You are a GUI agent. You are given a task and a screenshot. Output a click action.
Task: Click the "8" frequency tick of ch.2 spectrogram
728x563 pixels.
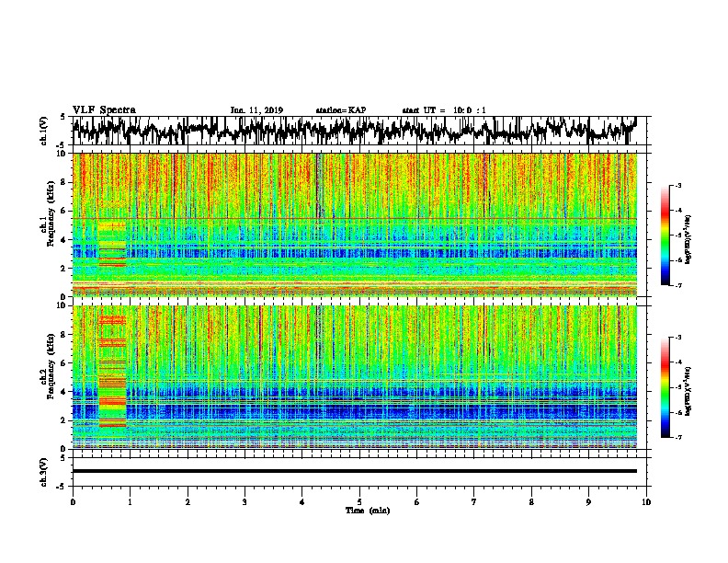[63, 335]
